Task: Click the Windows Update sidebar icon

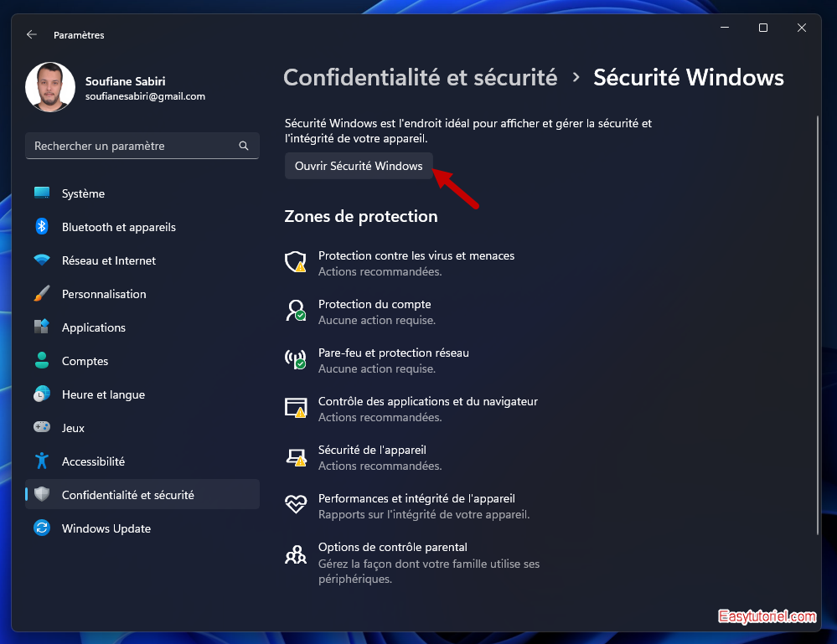Action: tap(42, 528)
